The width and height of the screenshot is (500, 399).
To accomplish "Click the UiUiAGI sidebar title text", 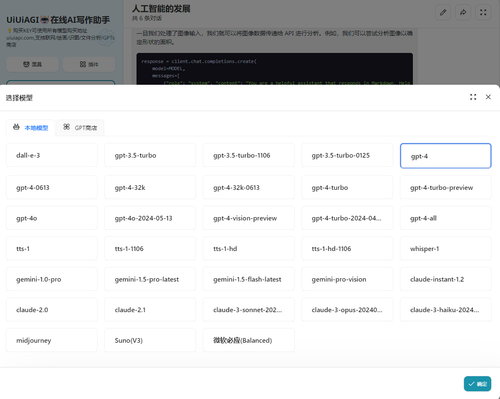I will [58, 20].
